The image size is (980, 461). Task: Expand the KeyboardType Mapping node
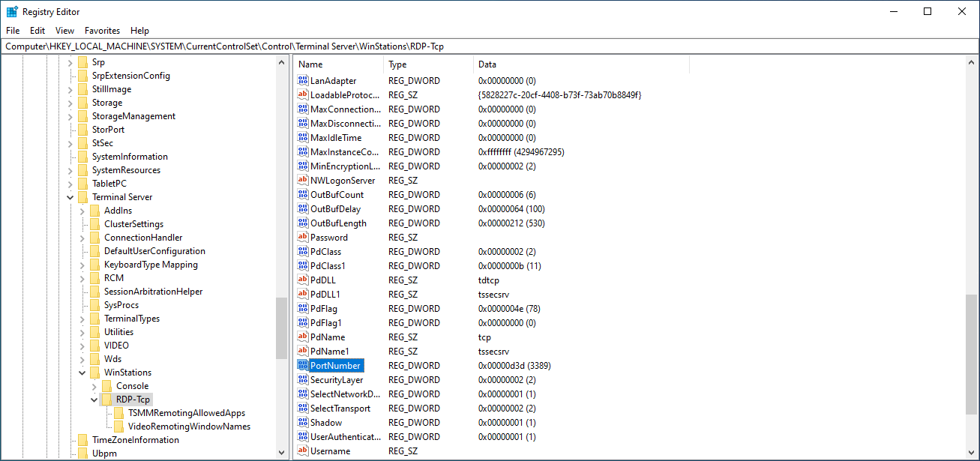point(82,265)
